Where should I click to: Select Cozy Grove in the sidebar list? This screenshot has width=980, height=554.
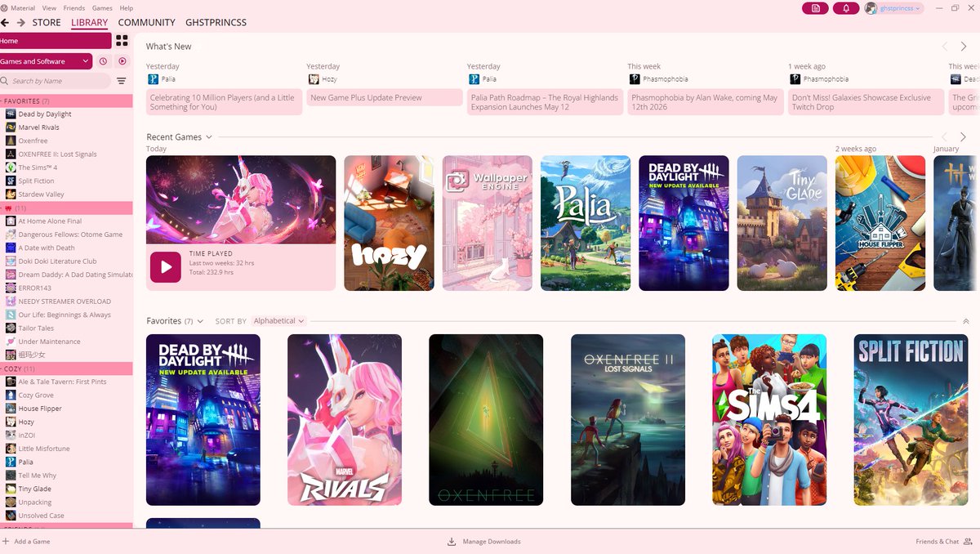(x=36, y=395)
